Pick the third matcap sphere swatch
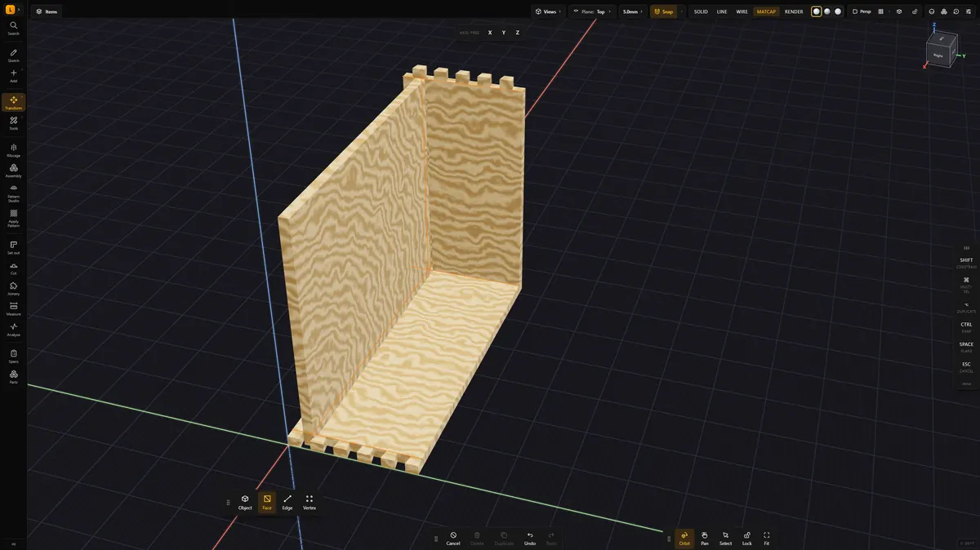 838,11
